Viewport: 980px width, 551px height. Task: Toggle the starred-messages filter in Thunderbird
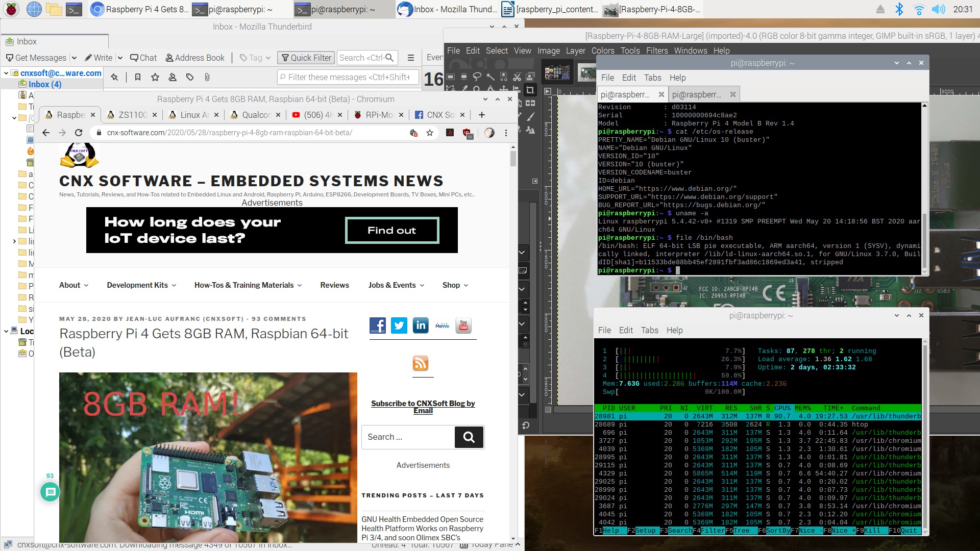155,77
